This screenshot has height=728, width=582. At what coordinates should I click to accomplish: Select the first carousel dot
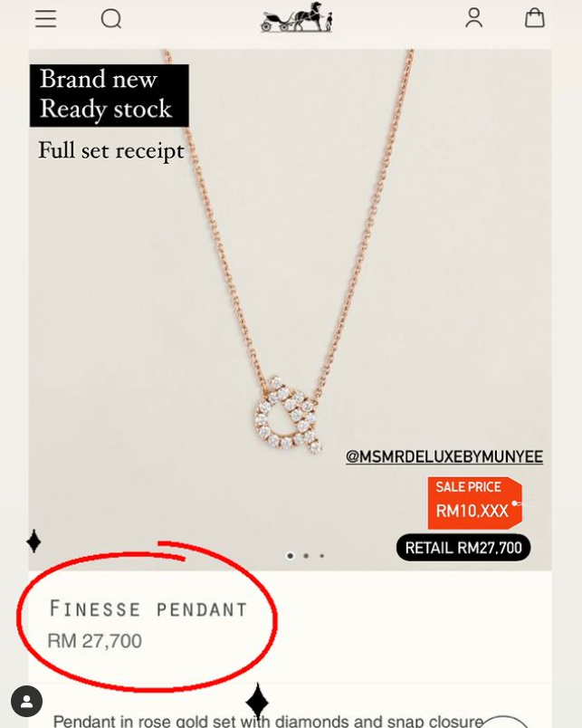pyautogui.click(x=290, y=556)
